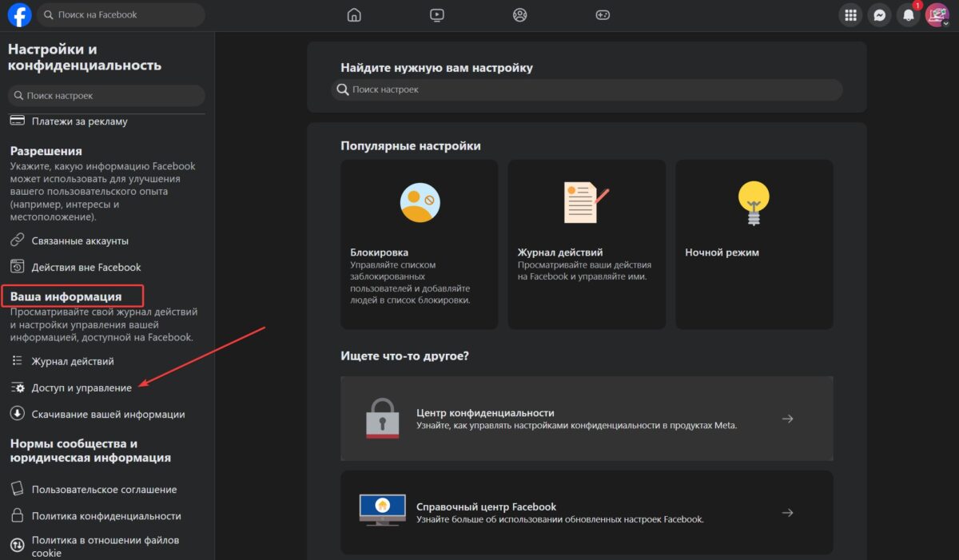Click the Facebook logo icon
Screen dimensions: 959x560
click(x=18, y=14)
